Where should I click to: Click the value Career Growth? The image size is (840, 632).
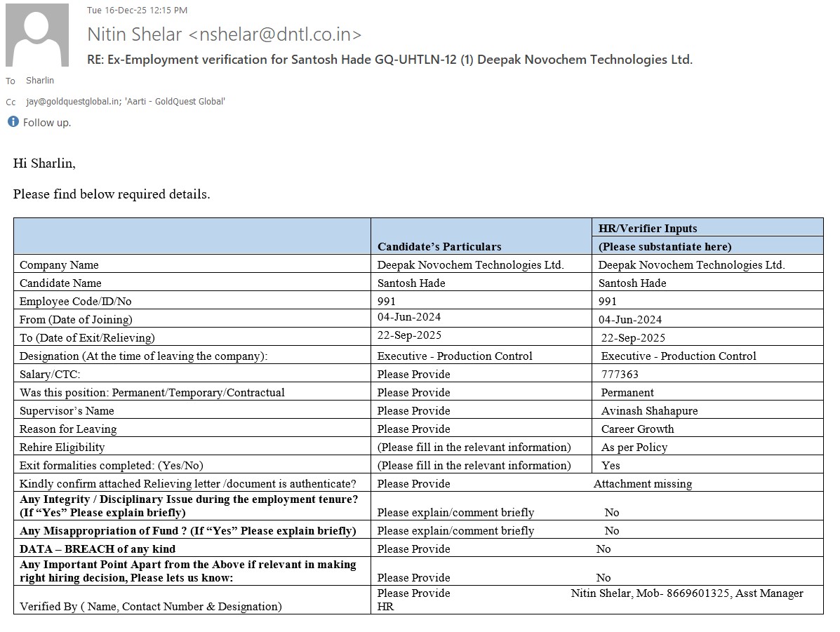[637, 429]
